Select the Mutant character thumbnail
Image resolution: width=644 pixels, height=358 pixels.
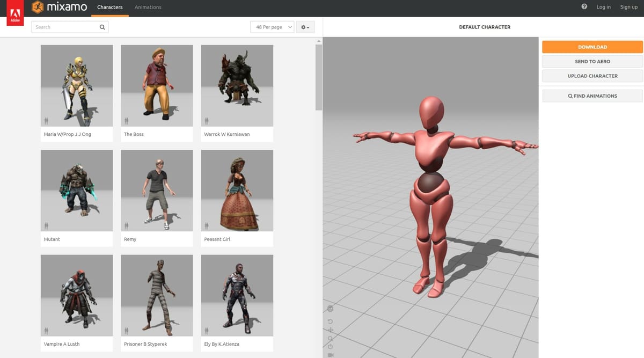point(77,191)
